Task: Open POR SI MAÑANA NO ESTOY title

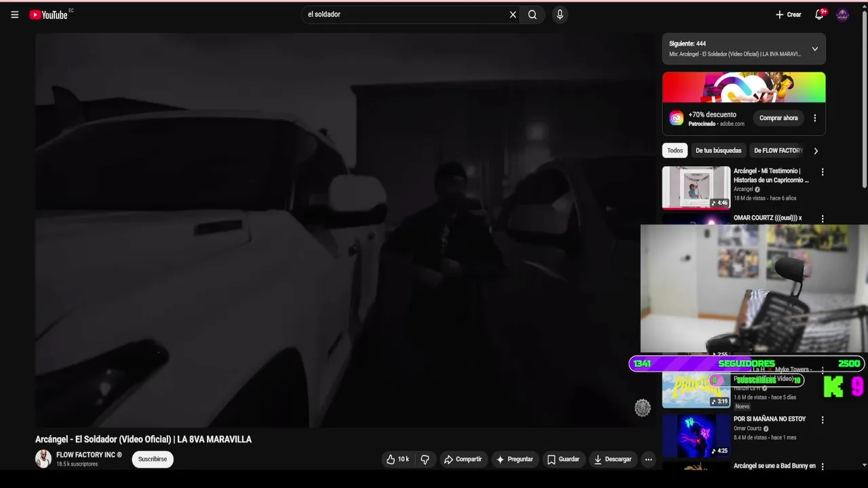Action: pos(770,419)
